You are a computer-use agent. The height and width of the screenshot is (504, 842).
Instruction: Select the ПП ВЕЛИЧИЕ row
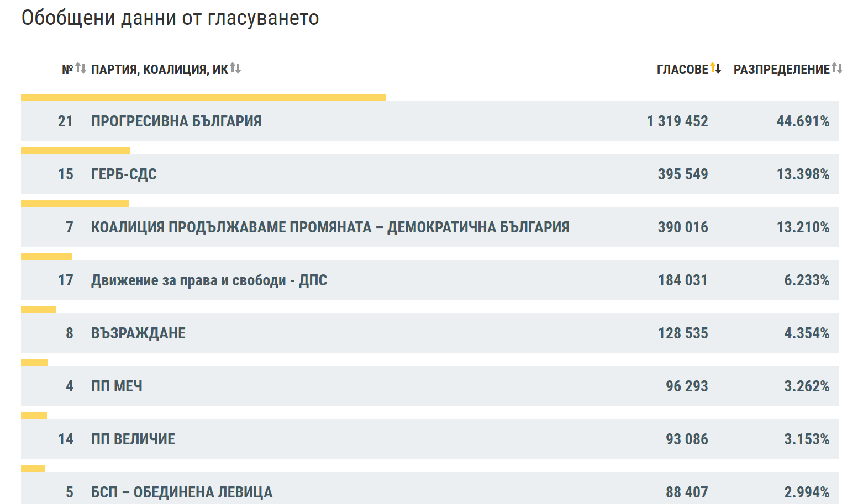pos(430,439)
